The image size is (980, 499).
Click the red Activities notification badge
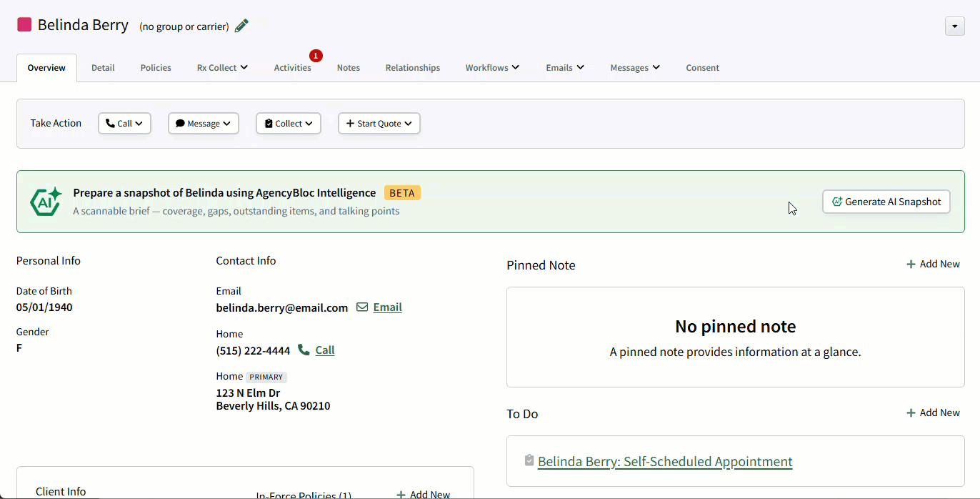(316, 56)
